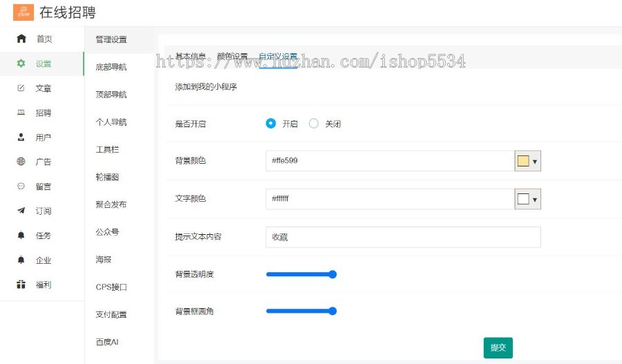Screen dimensions: 622x364
Task: Open the 用户 sidebar menu item
Action: [x=42, y=137]
